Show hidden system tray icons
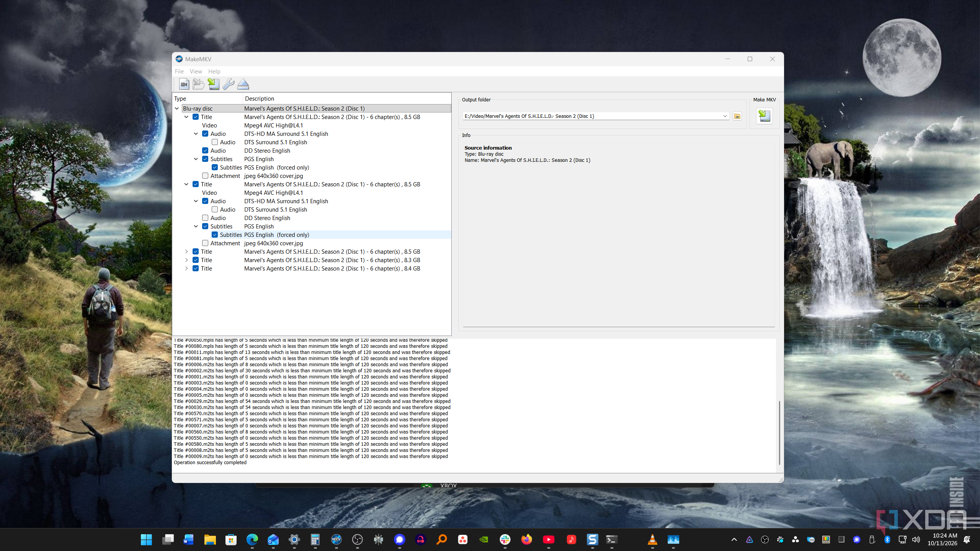 (x=734, y=540)
